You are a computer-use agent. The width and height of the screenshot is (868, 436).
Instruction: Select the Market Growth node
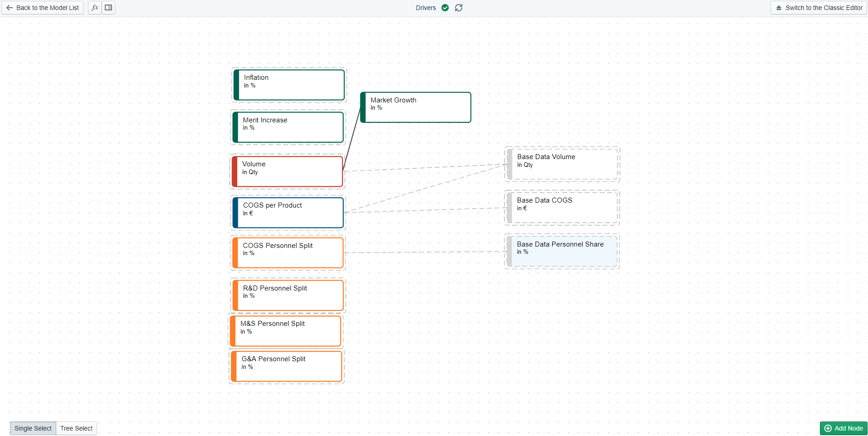pyautogui.click(x=416, y=107)
